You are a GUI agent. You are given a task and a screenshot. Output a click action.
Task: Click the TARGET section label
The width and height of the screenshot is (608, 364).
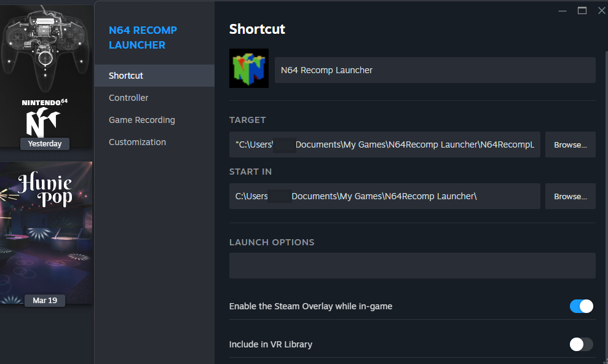pyautogui.click(x=247, y=120)
